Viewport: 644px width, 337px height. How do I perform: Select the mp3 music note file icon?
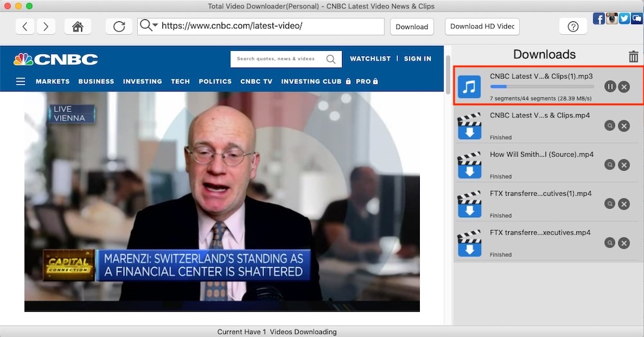pos(469,87)
